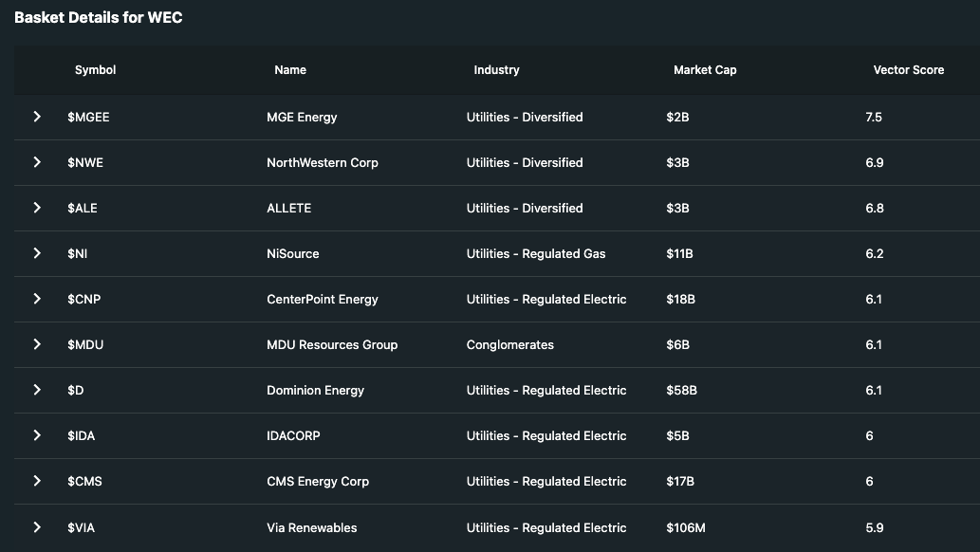
Task: Select the CMS Energy Corp name cell
Action: (318, 482)
